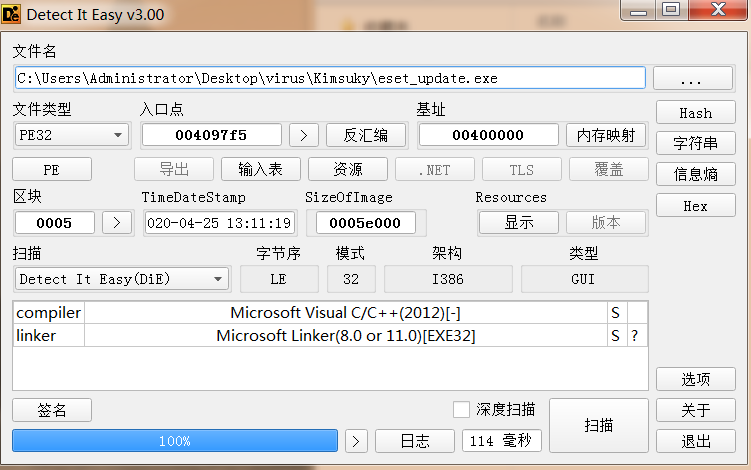Click the 'linker' label cell

(x=49, y=335)
